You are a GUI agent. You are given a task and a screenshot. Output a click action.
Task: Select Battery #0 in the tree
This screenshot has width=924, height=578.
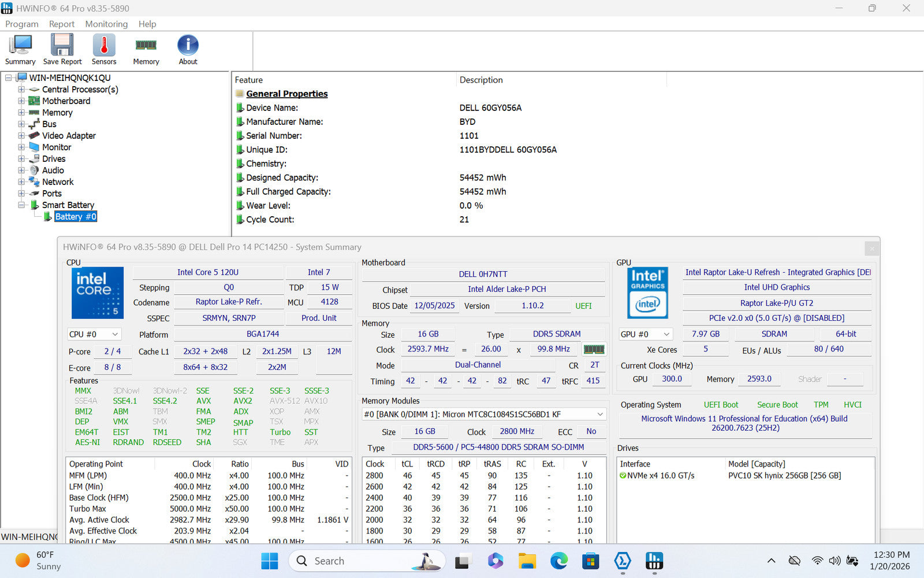76,217
